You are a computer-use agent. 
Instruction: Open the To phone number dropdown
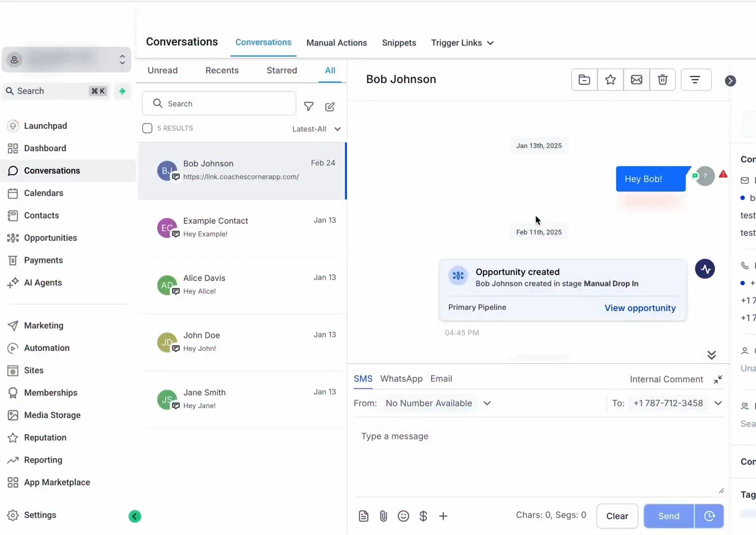pos(677,403)
